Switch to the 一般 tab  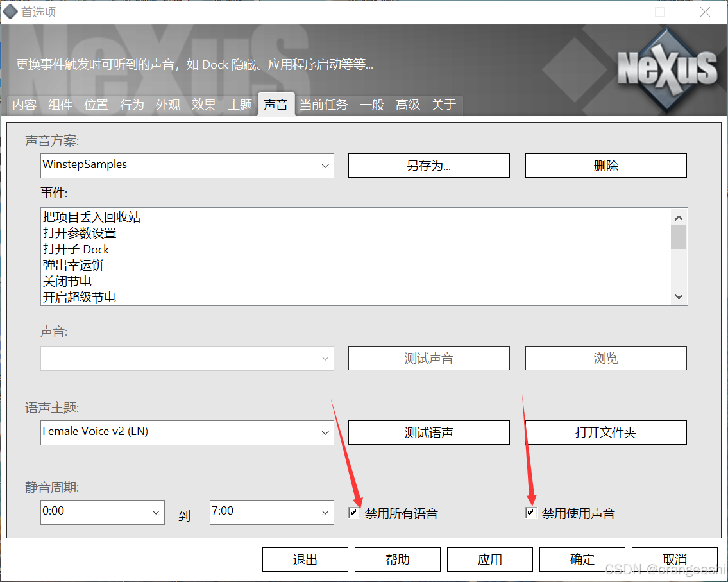[x=372, y=105]
